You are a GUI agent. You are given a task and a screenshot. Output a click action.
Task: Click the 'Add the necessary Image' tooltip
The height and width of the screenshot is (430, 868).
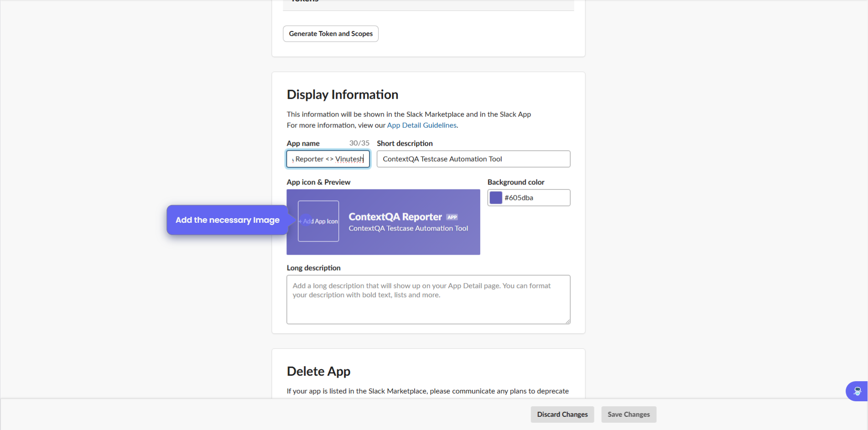tap(227, 220)
